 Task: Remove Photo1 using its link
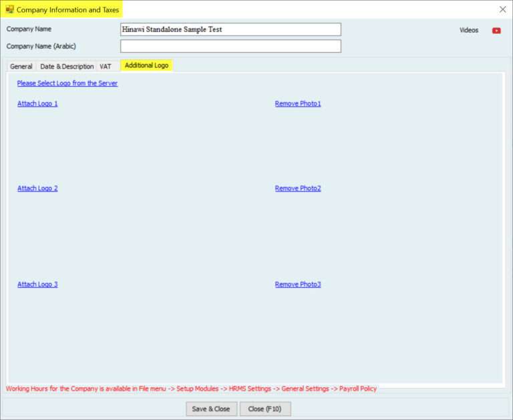coord(298,103)
